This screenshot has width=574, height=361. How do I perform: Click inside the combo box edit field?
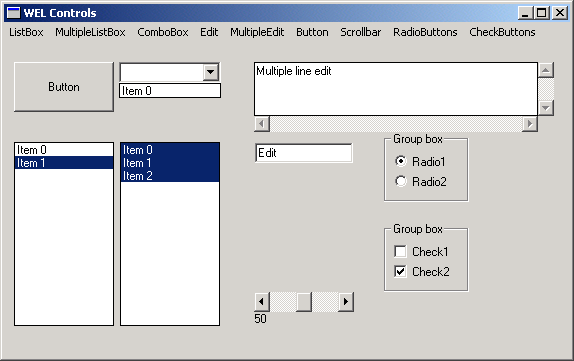161,72
